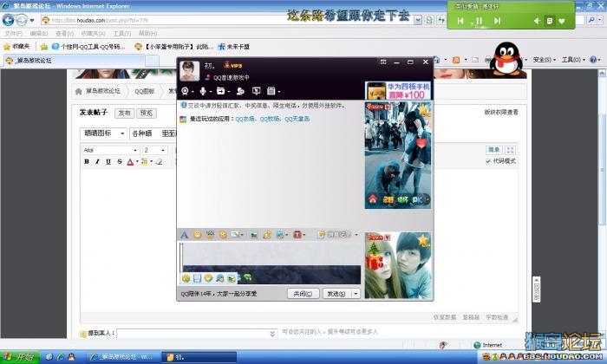Click the IE address bar URL
Viewport: 607px width, 364px height.
point(100,20)
